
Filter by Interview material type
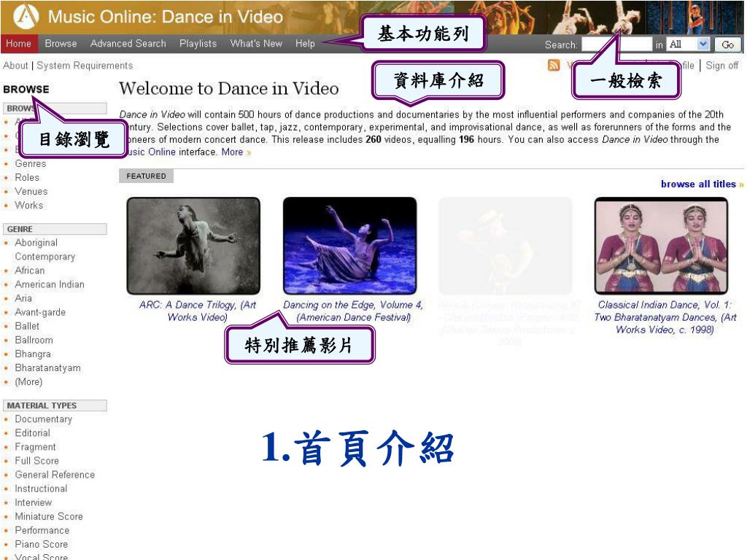coord(34,502)
